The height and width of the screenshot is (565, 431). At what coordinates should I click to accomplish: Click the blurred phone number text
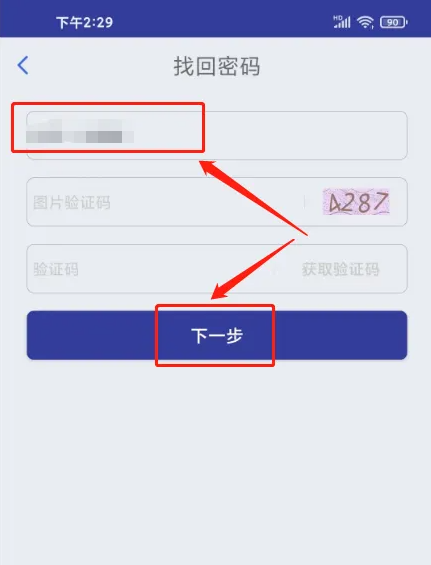(x=80, y=132)
